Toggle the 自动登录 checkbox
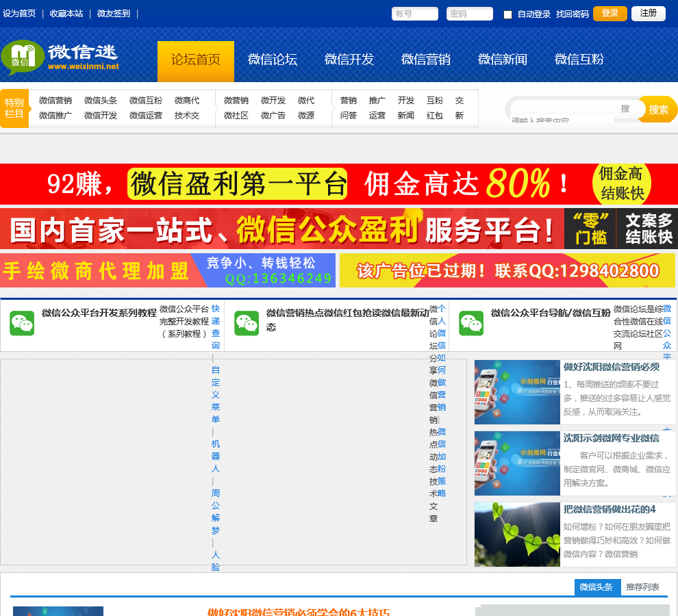 coord(507,14)
